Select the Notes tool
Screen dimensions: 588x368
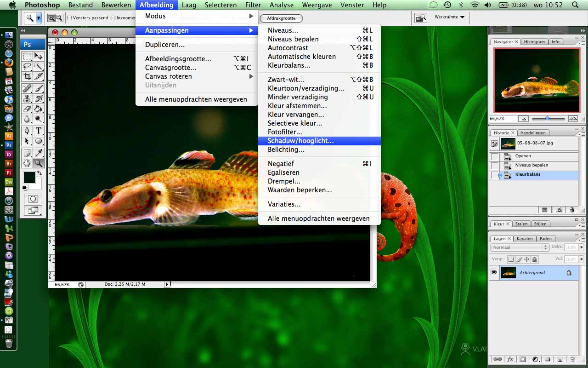[x=28, y=153]
